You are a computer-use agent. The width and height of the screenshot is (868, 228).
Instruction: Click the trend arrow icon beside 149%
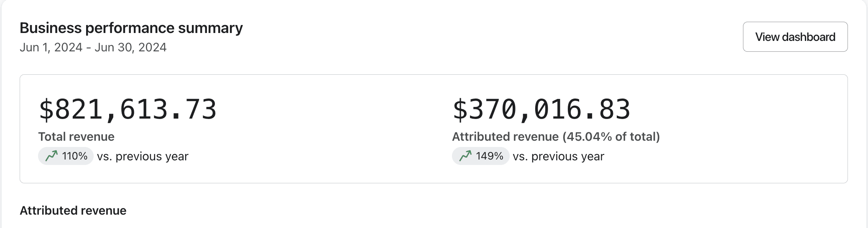click(x=465, y=156)
